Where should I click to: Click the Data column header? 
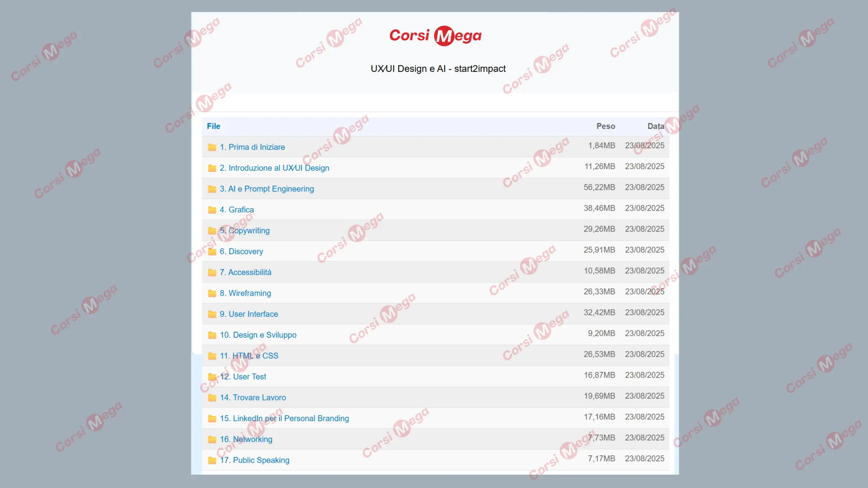click(x=655, y=126)
